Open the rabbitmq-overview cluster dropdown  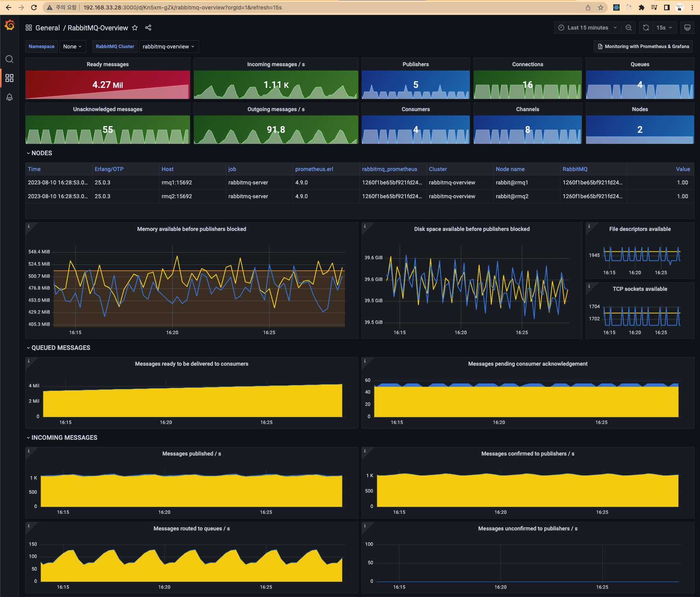pos(169,46)
